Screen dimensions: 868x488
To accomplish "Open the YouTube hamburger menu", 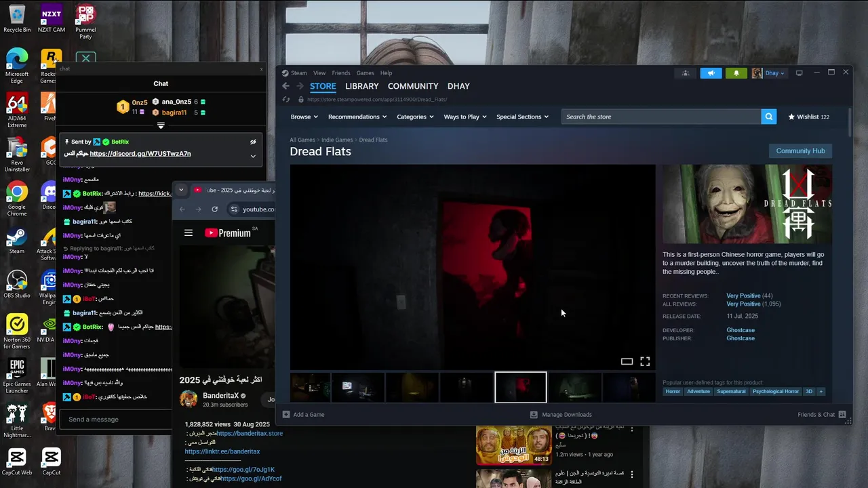I will tap(189, 233).
